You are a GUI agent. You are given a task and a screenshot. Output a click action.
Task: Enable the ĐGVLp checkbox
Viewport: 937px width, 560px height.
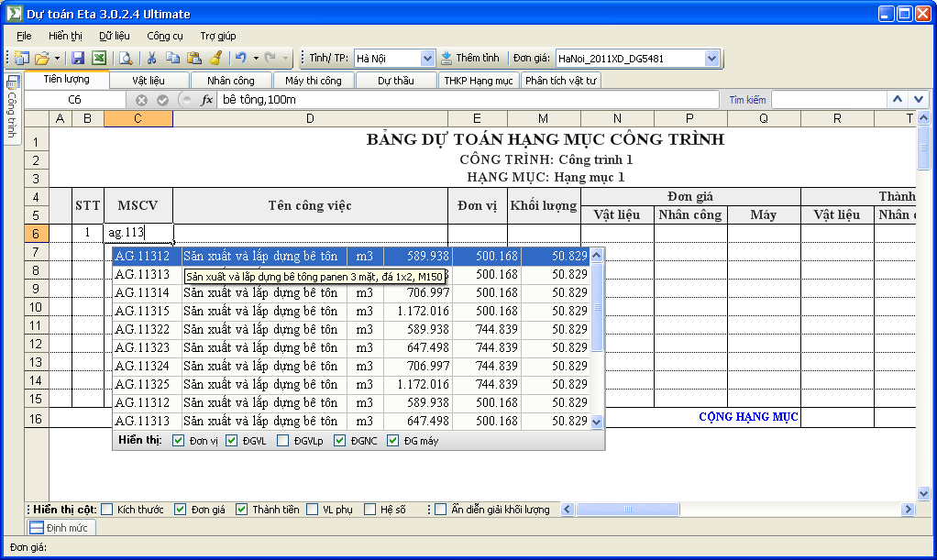click(283, 441)
